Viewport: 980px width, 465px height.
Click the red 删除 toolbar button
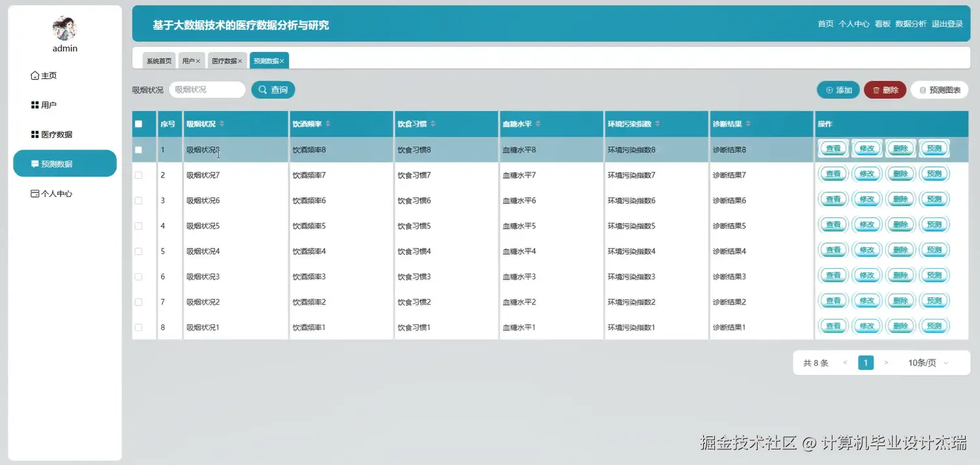pos(885,90)
